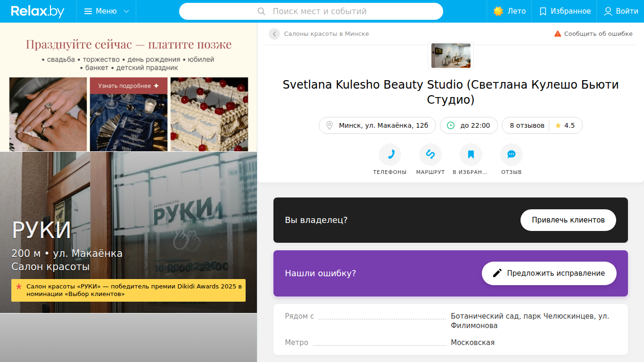Viewport: 644px width, 362px height.
Task: Click the pencil icon in Предложить исправление
Action: pos(497,273)
